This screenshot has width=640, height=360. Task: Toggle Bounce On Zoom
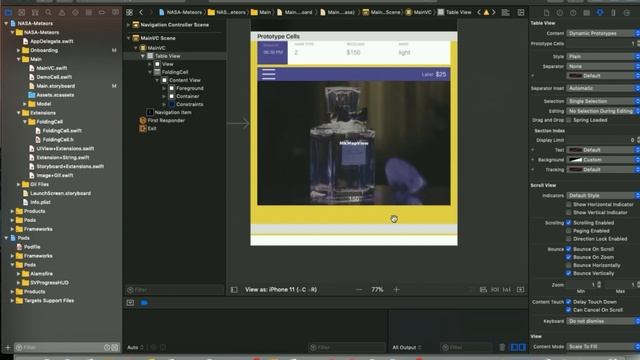pyautogui.click(x=569, y=257)
